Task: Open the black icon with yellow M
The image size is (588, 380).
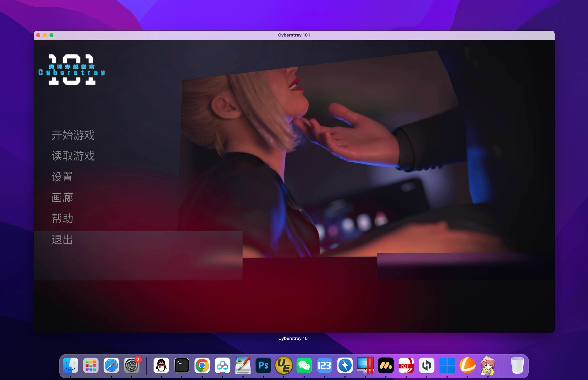Action: [386, 365]
